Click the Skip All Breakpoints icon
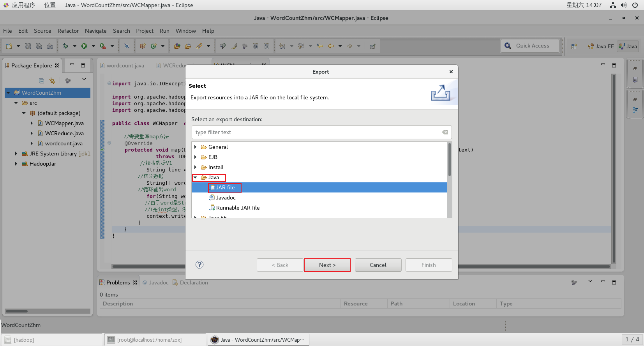This screenshot has height=346, width=644. click(x=127, y=46)
